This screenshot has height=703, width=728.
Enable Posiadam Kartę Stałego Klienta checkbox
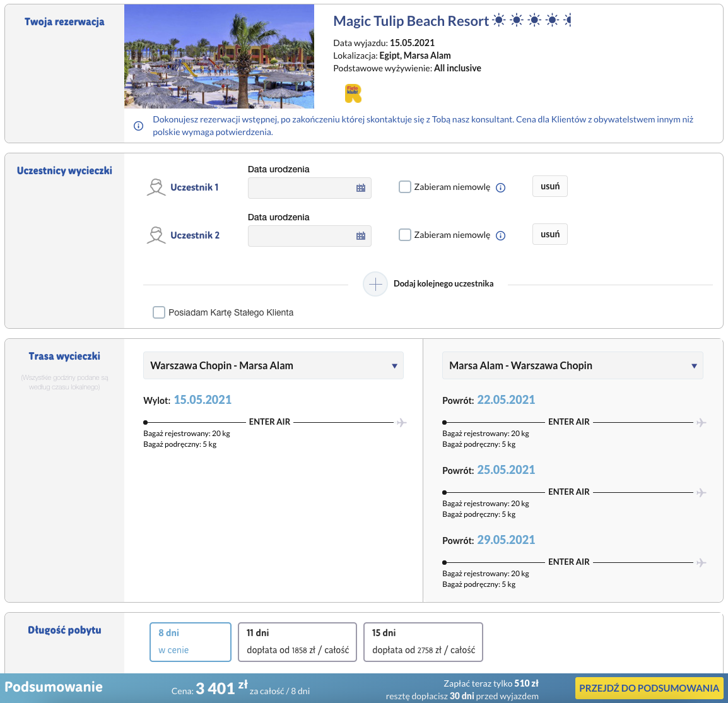coord(159,312)
